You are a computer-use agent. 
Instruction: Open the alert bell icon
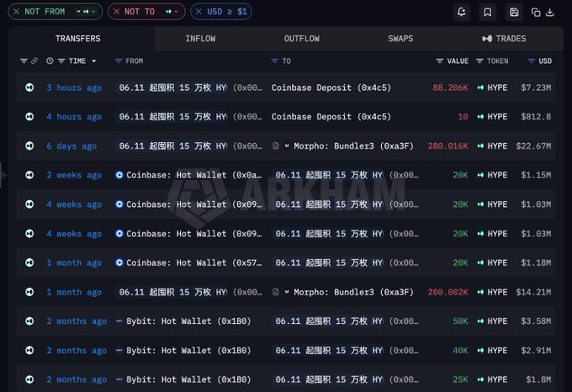tap(462, 12)
